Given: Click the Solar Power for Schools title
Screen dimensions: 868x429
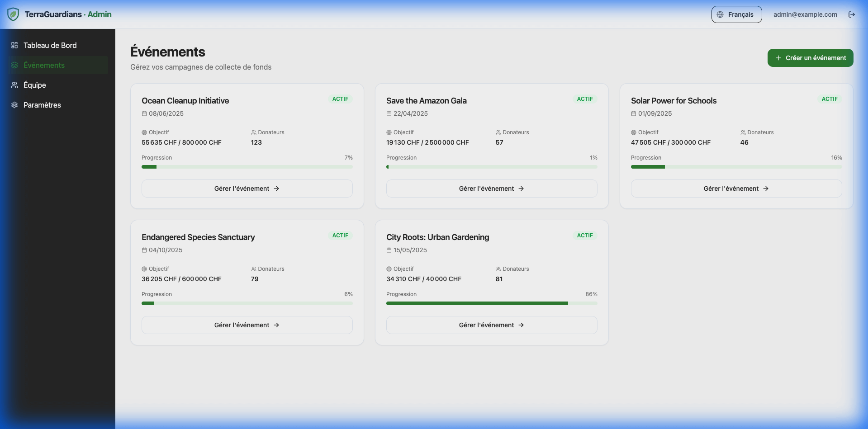Looking at the screenshot, I should [x=674, y=101].
